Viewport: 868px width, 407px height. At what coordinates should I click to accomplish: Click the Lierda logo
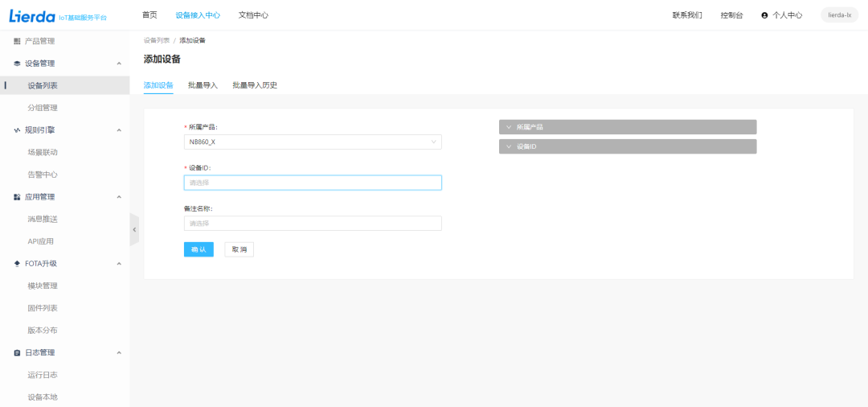coord(31,15)
